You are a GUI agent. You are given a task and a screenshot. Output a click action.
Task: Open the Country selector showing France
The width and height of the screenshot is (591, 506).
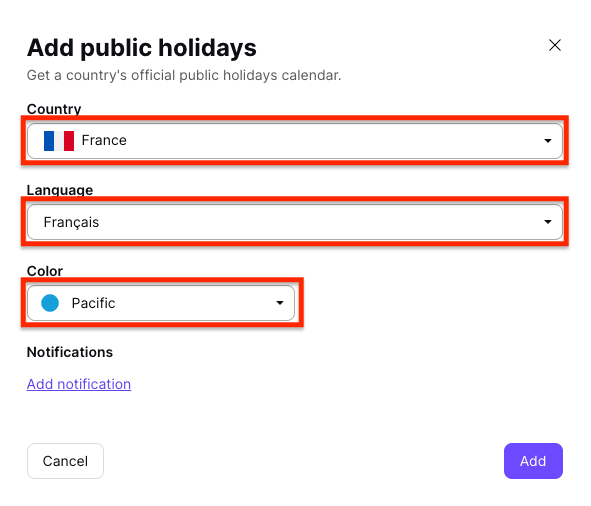point(295,141)
